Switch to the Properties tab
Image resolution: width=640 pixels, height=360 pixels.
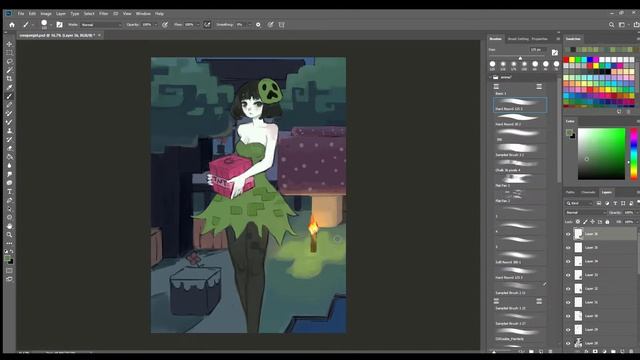[x=539, y=39]
